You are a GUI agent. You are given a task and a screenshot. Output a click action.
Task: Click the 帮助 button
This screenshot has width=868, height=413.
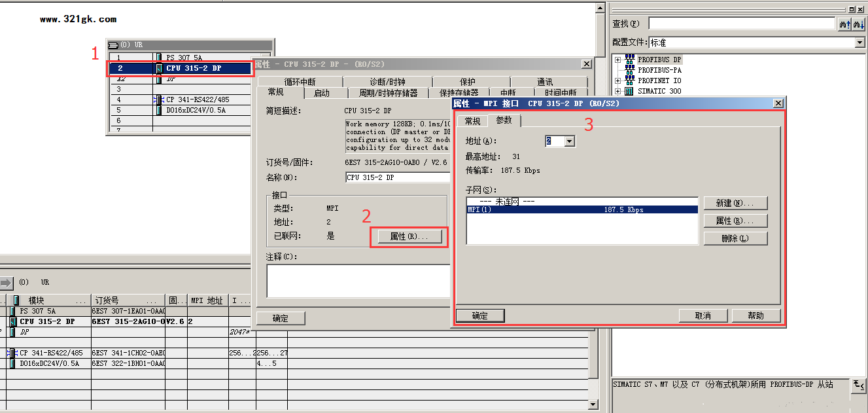point(756,315)
